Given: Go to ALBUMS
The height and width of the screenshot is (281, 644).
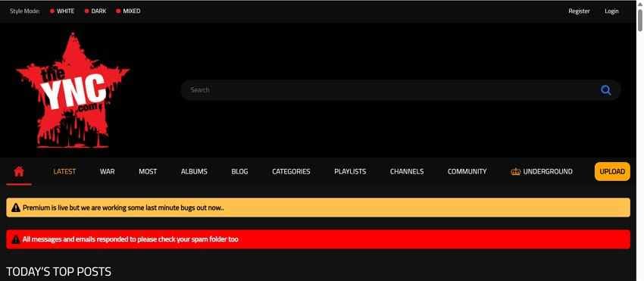Looking at the screenshot, I should click(194, 172).
